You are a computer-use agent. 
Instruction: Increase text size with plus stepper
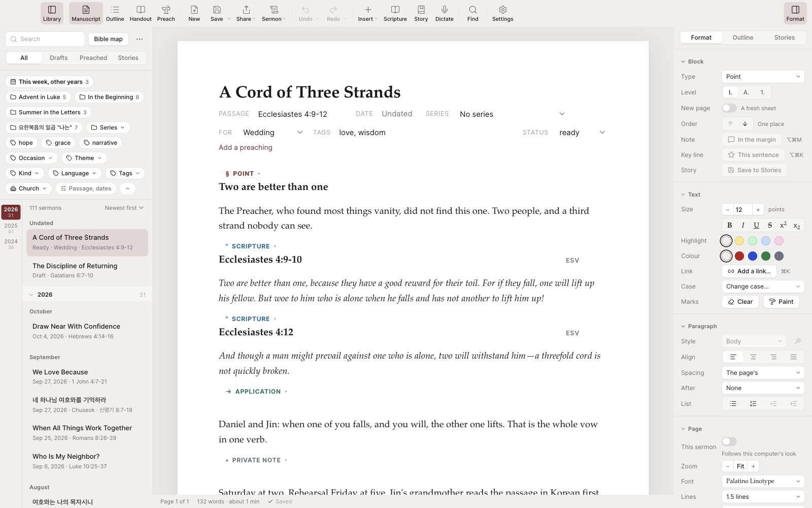coord(758,210)
